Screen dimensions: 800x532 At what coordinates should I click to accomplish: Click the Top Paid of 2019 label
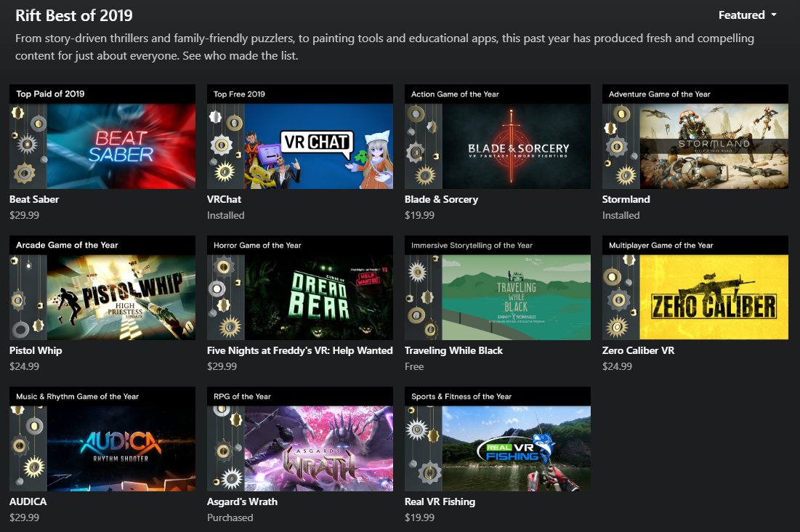tap(50, 94)
